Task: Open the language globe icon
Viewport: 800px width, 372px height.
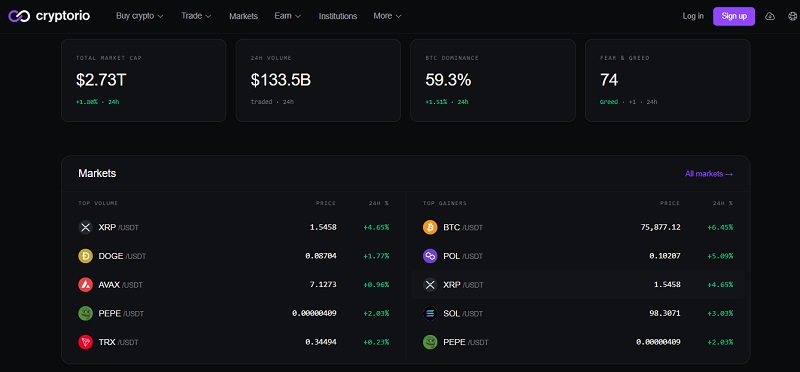Action: tap(792, 16)
